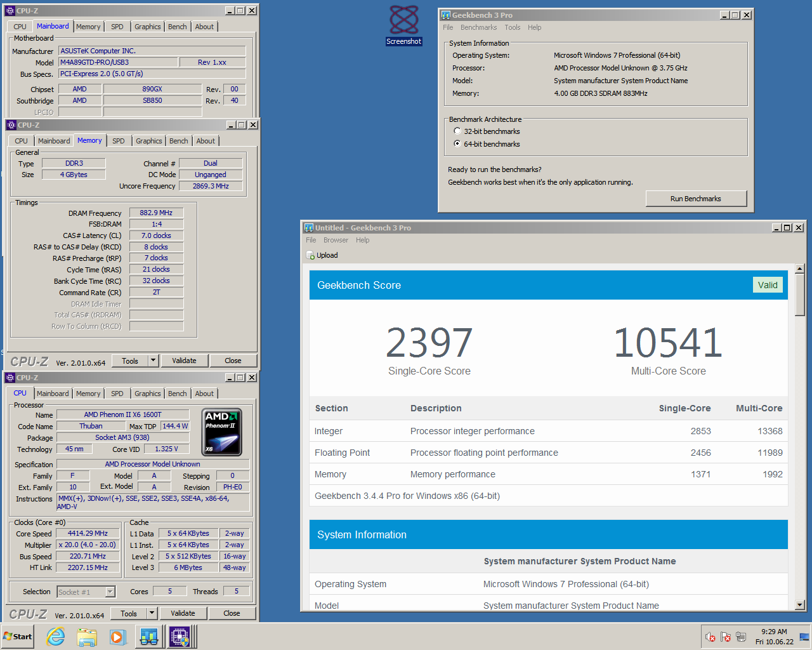This screenshot has width=812, height=650.
Task: Open Benchmarks menu in Geekbench 3 Pro
Action: tap(478, 27)
